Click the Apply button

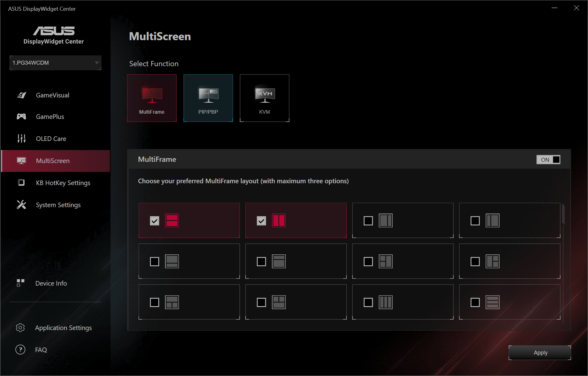[x=540, y=353]
